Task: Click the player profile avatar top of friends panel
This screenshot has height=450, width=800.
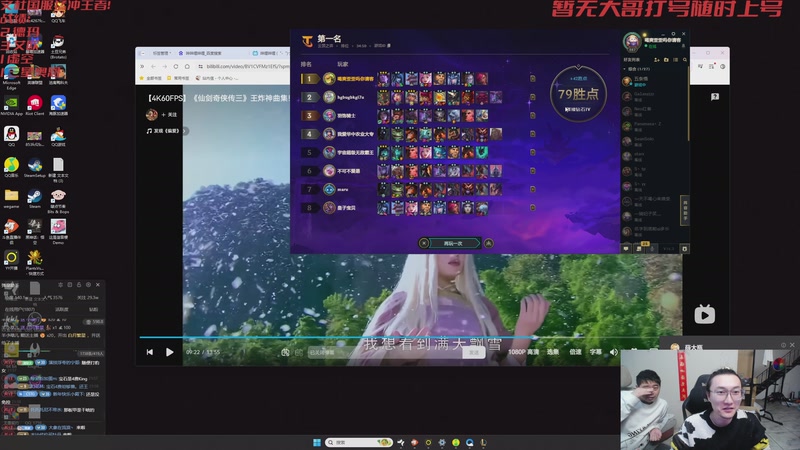Action: 632,42
